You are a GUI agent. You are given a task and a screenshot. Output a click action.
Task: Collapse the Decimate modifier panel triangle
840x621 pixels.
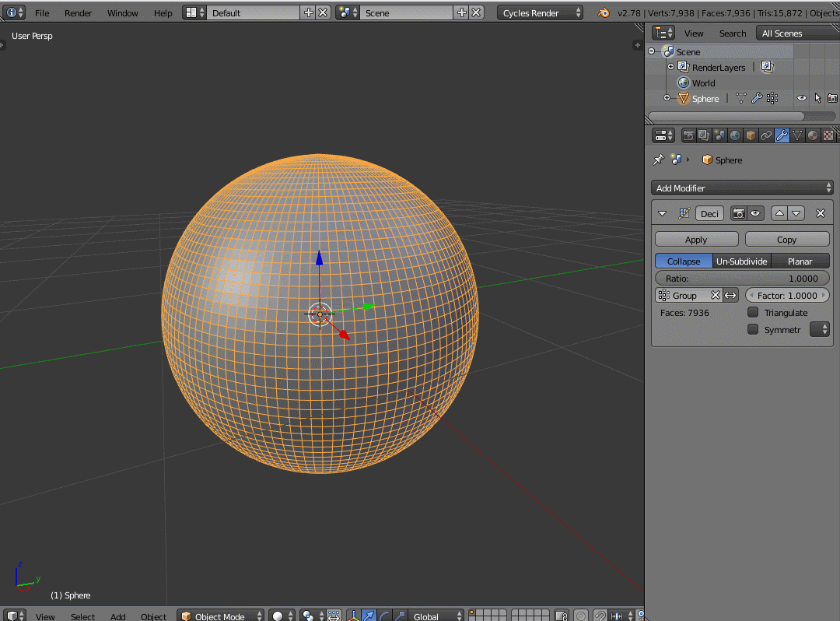pyautogui.click(x=663, y=213)
